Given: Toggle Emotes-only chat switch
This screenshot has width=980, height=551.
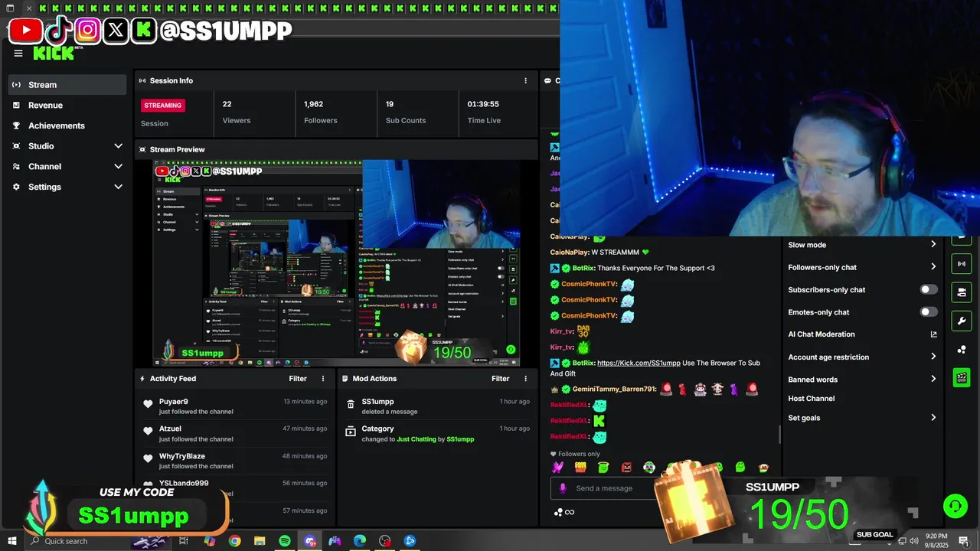Looking at the screenshot, I should 928,312.
